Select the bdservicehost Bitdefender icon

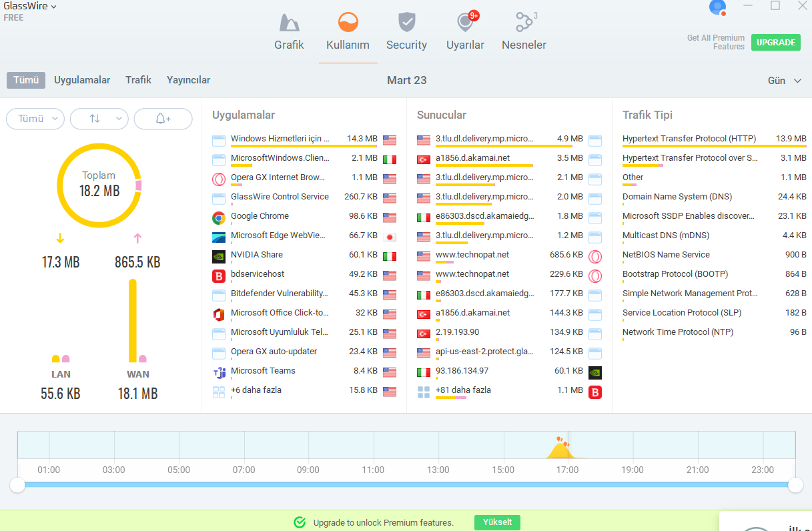tap(218, 276)
